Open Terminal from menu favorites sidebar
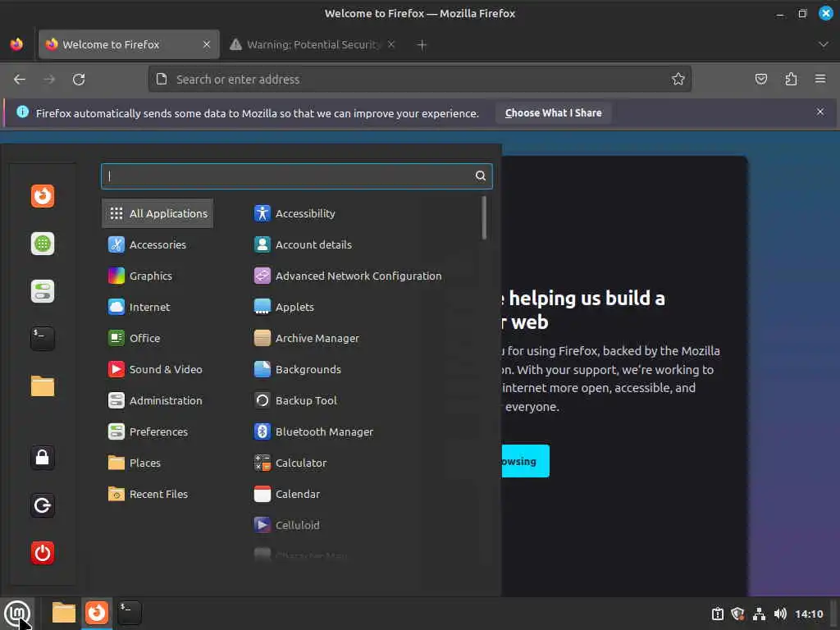Image resolution: width=840 pixels, height=630 pixels. click(43, 339)
